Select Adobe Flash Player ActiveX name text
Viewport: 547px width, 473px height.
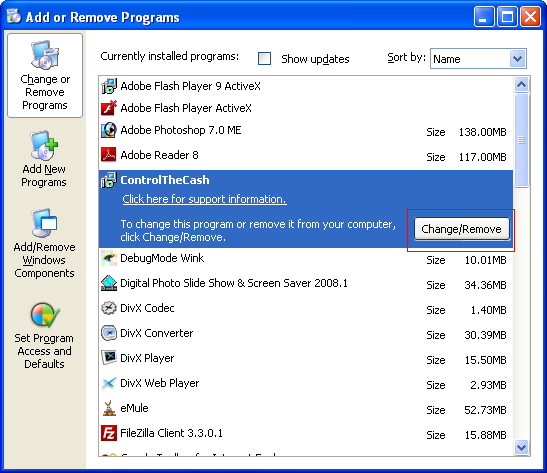pos(186,108)
